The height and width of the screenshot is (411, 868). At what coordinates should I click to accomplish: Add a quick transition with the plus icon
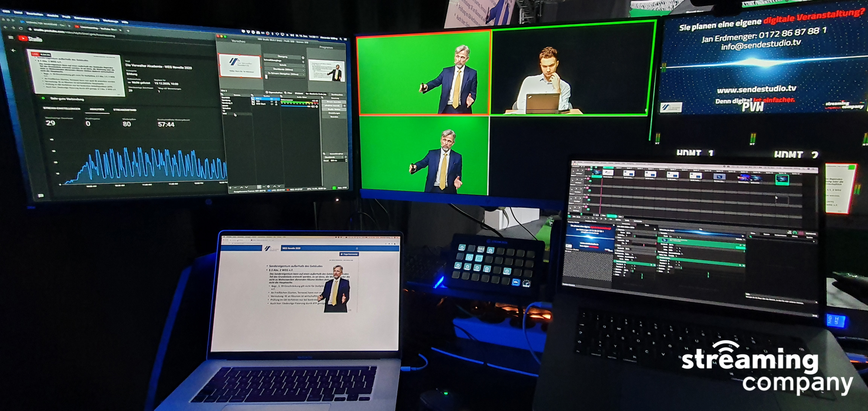303,62
